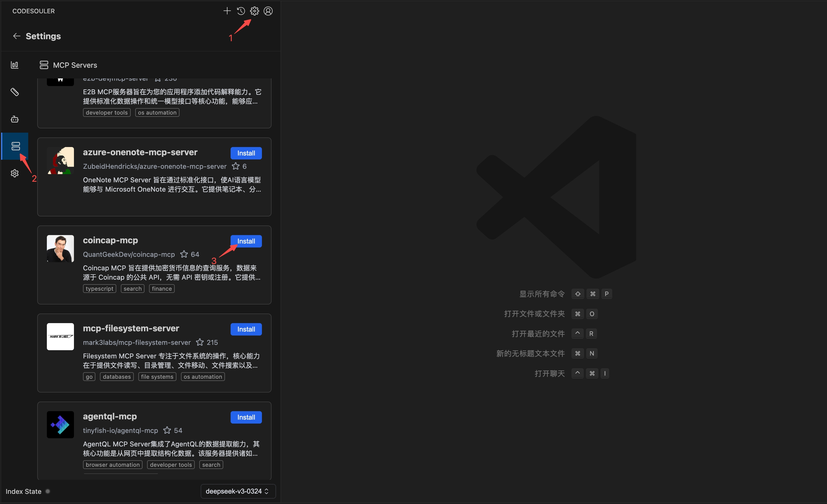Viewport: 827px width, 504px height.
Task: Select the usage statistics chart icon in sidebar
Action: (x=14, y=65)
